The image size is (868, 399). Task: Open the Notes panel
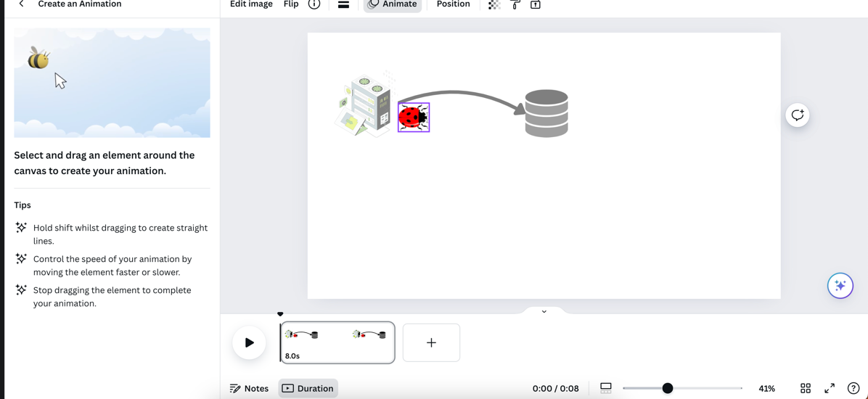click(249, 389)
